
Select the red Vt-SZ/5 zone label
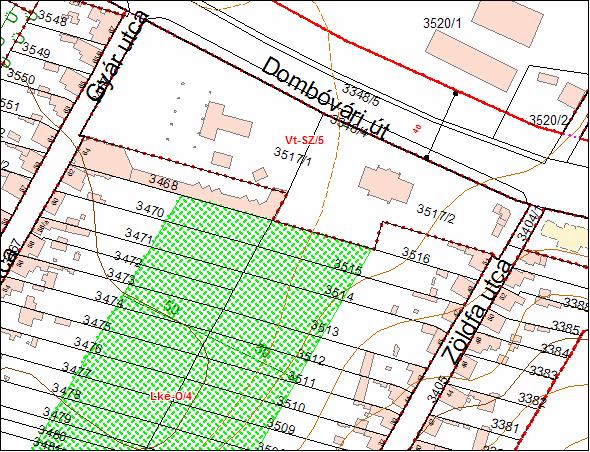point(304,140)
